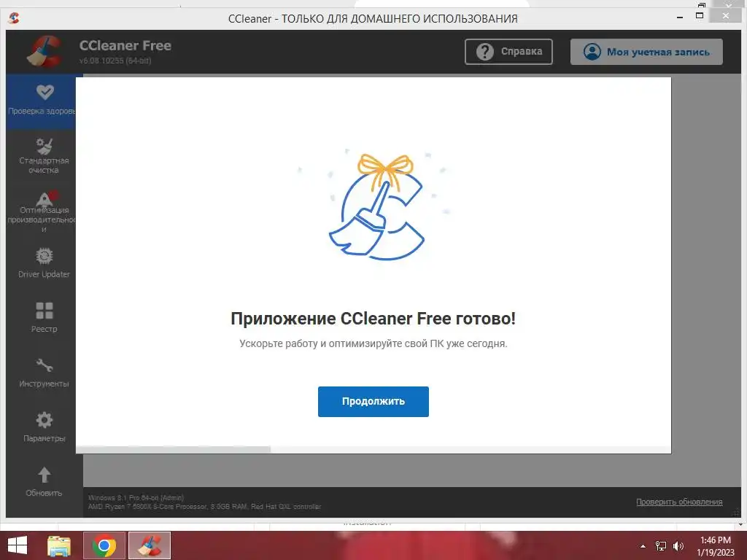This screenshot has height=560, width=747.
Task: Open the Driver Updater gear icon
Action: coord(44,256)
